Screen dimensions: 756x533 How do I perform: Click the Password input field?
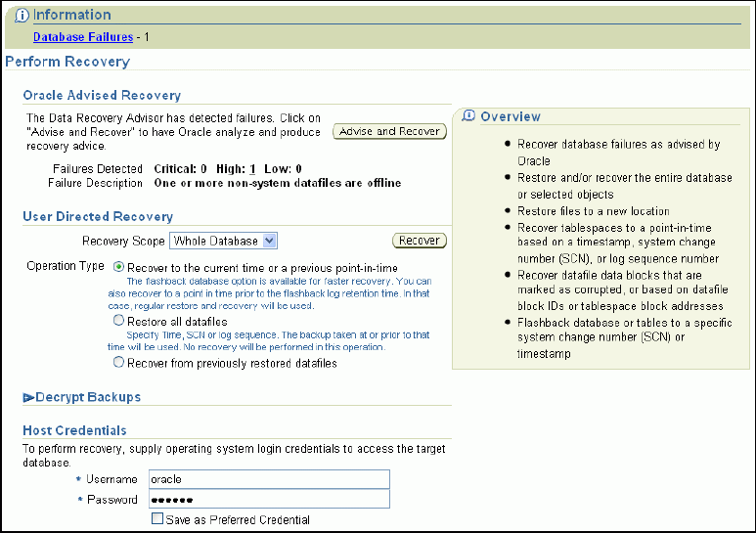[x=268, y=500]
